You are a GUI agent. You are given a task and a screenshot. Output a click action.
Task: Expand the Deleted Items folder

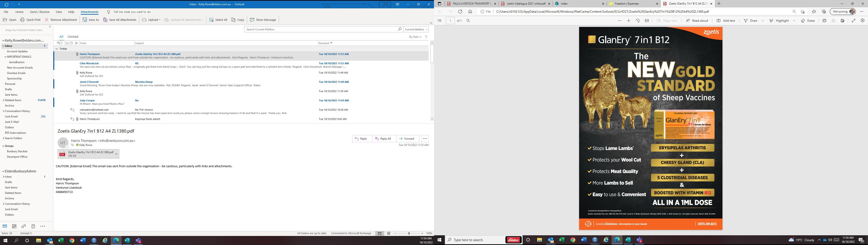[x=4, y=100]
